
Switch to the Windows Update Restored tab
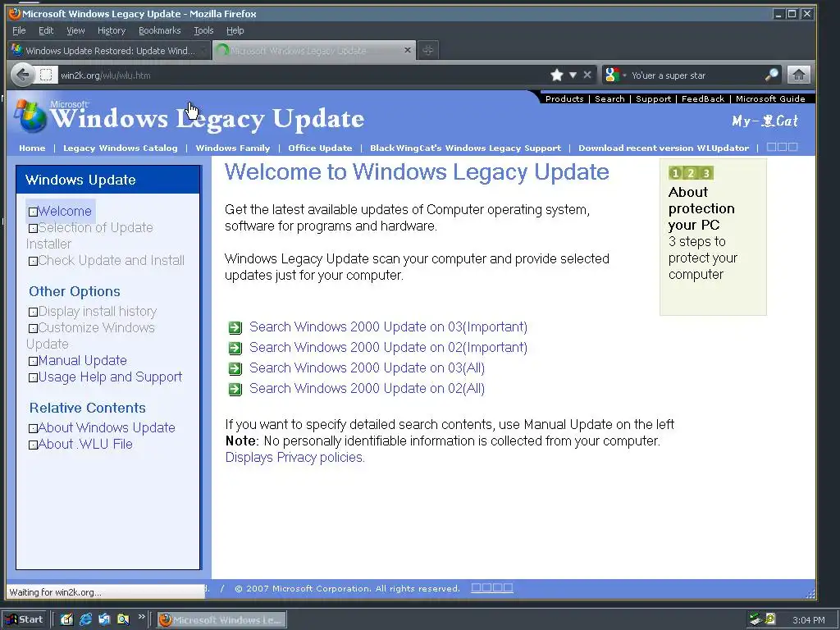109,50
